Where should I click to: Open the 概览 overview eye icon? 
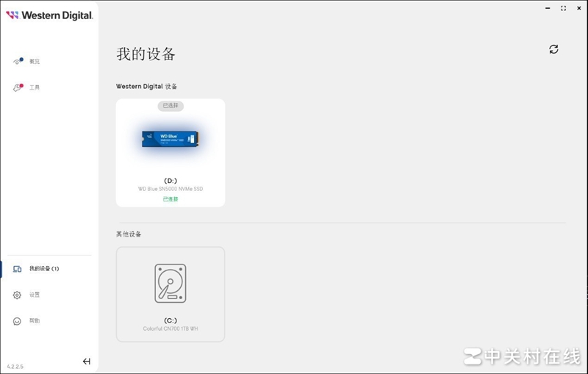18,61
